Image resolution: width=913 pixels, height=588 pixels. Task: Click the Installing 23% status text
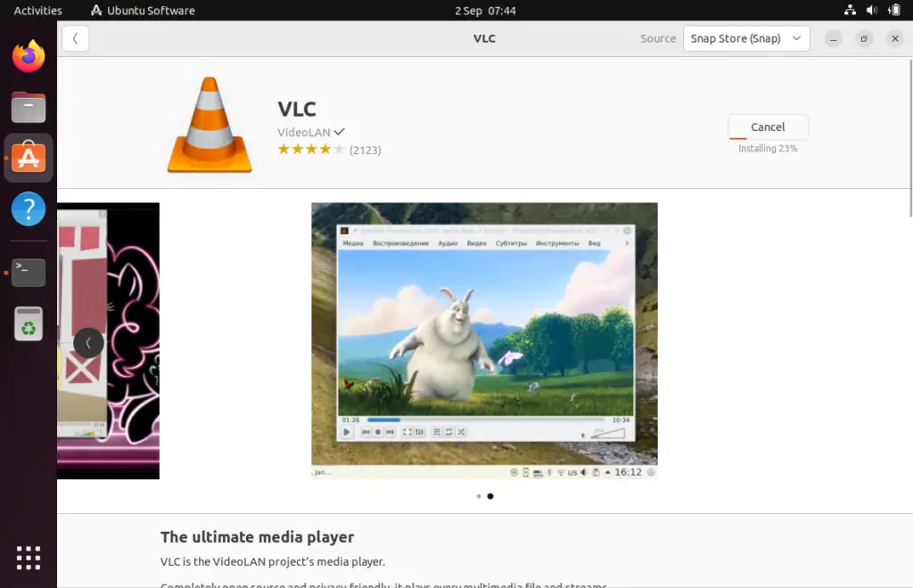(x=768, y=148)
